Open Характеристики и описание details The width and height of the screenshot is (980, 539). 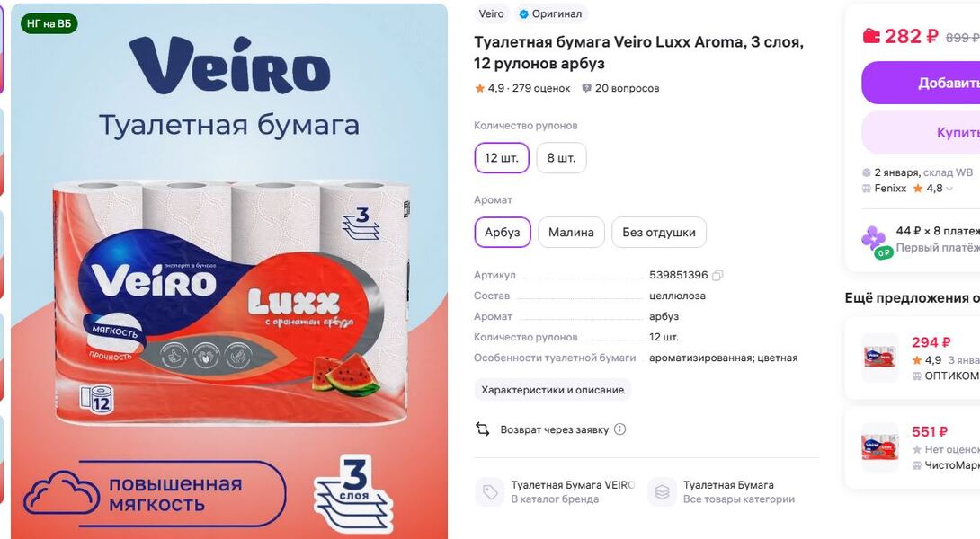click(553, 390)
